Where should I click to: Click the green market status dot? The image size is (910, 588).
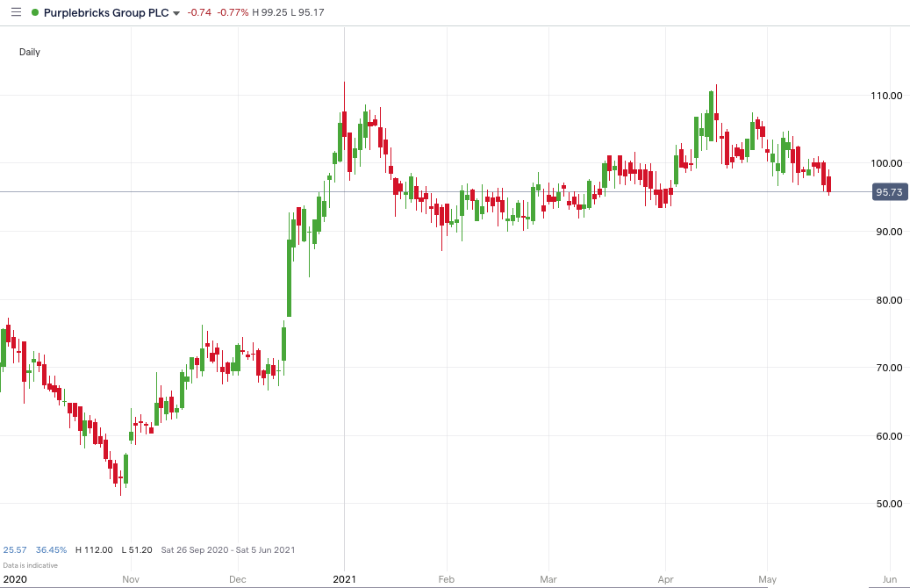33,12
